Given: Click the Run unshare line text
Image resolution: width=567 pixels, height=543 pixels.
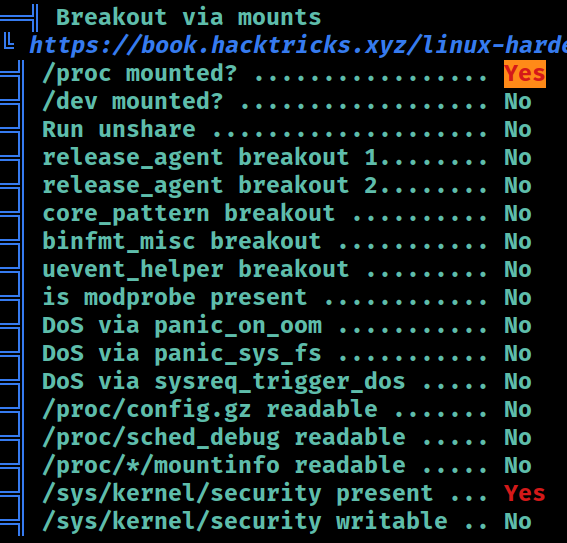Looking at the screenshot, I should [x=119, y=129].
